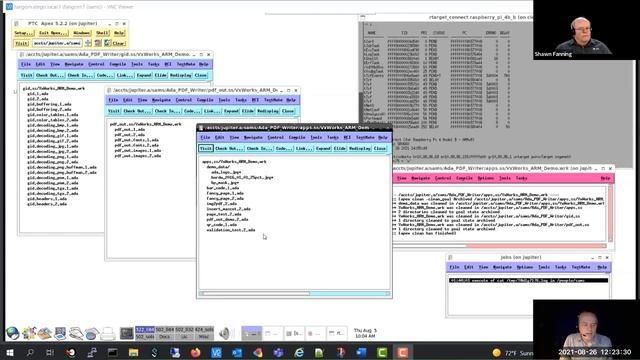640x360 pixels.
Task: Click the window menu icon of the jobs window
Action: click(x=450, y=258)
